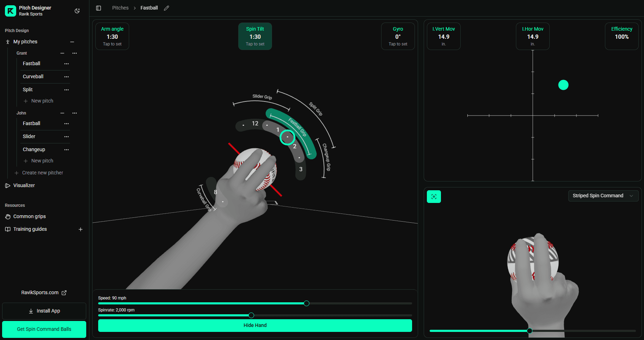Open options menu for John's Slider pitch
This screenshot has height=340, width=644.
click(x=67, y=137)
